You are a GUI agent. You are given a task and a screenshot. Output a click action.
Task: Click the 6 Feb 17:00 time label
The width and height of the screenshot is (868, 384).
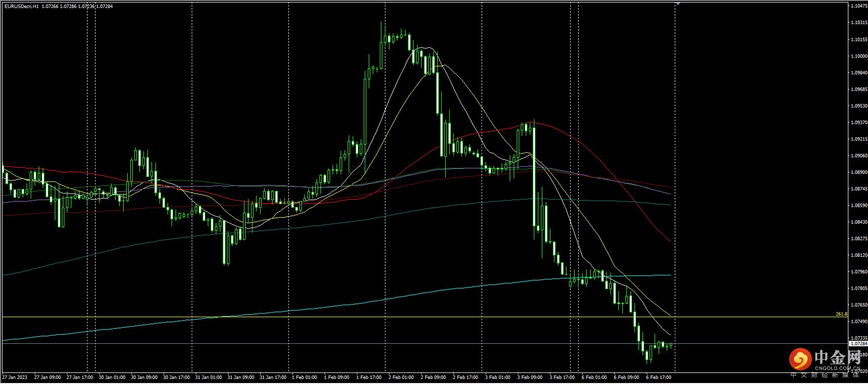point(659,377)
